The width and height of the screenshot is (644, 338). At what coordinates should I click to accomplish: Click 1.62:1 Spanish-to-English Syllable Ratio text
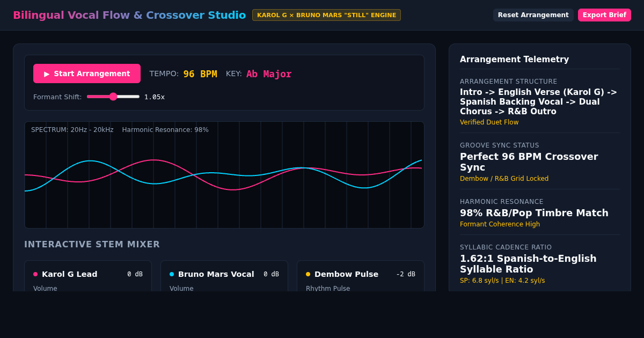pos(528,264)
